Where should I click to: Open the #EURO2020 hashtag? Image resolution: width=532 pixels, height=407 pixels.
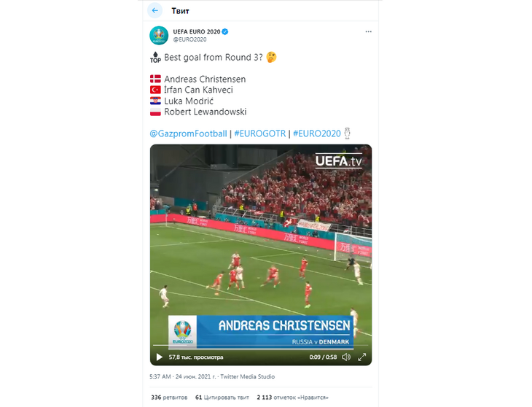[316, 133]
